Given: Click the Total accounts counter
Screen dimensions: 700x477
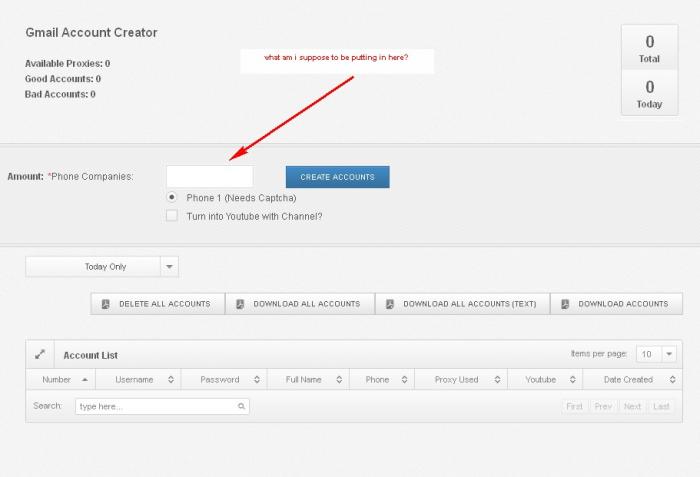Looking at the screenshot, I should pyautogui.click(x=650, y=48).
